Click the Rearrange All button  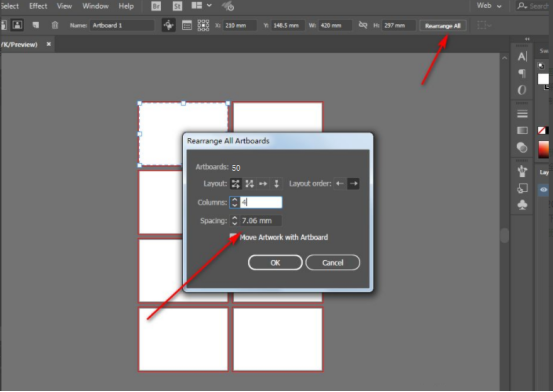(443, 26)
